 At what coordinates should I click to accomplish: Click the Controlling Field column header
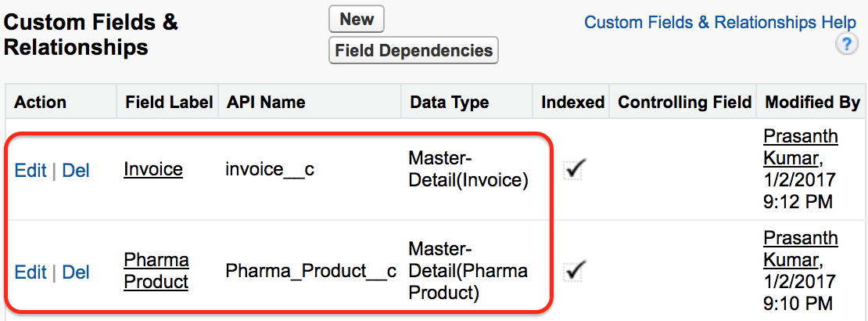(x=685, y=102)
